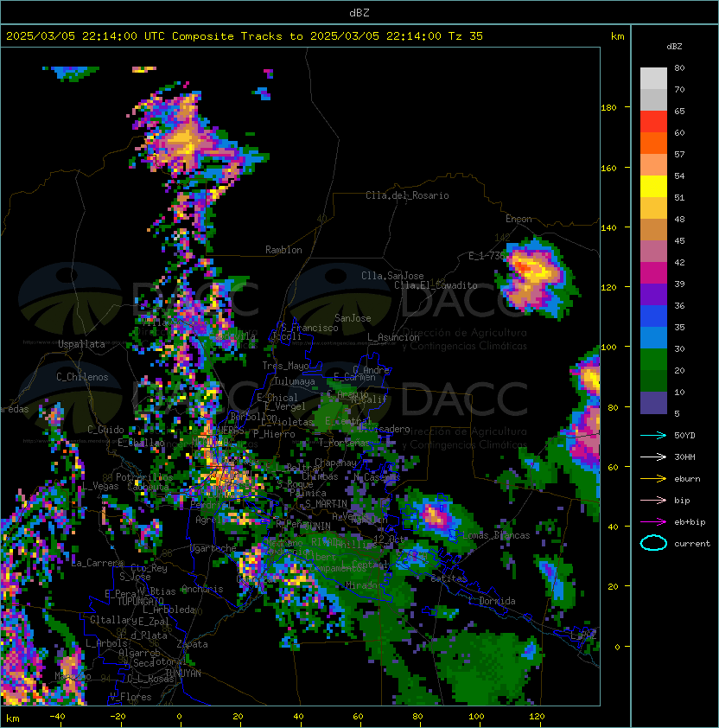
Task: Click the 'Ugarteche' map label
Action: click(x=213, y=548)
